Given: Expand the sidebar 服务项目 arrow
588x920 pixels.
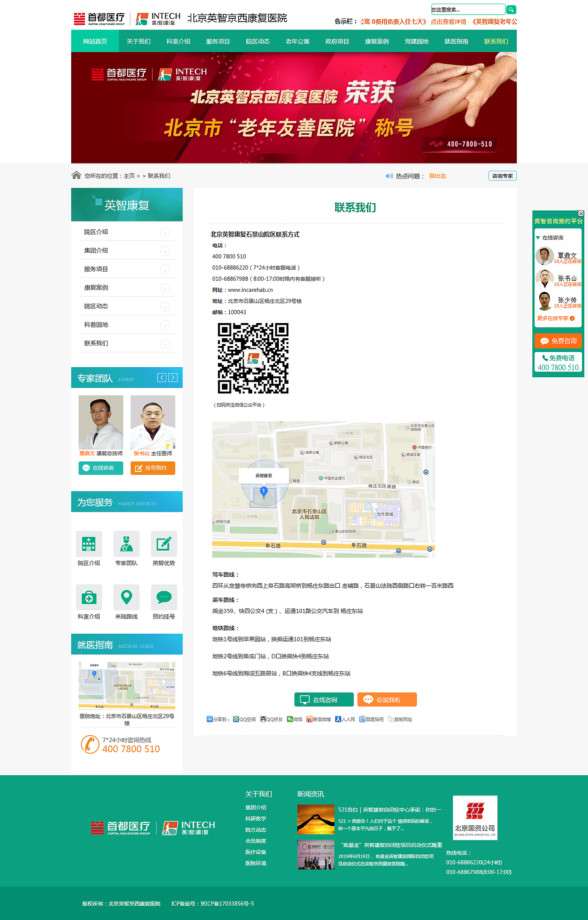Looking at the screenshot, I should point(165,270).
